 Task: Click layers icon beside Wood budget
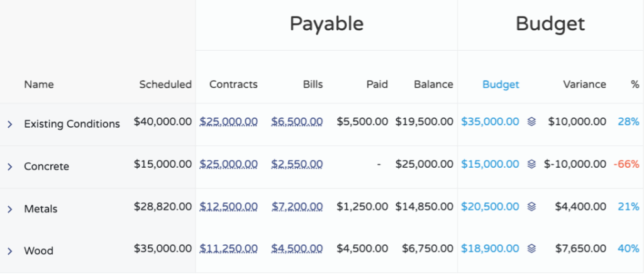[531, 248]
